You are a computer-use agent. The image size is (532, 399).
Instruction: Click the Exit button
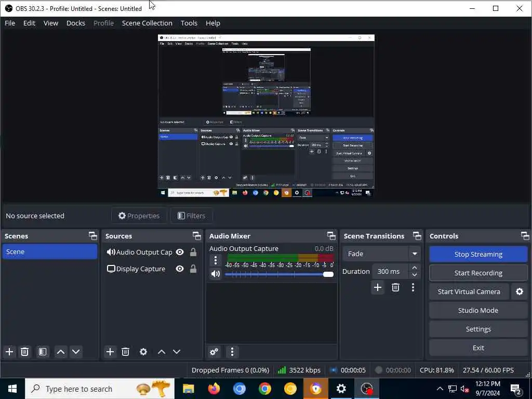(x=478, y=348)
